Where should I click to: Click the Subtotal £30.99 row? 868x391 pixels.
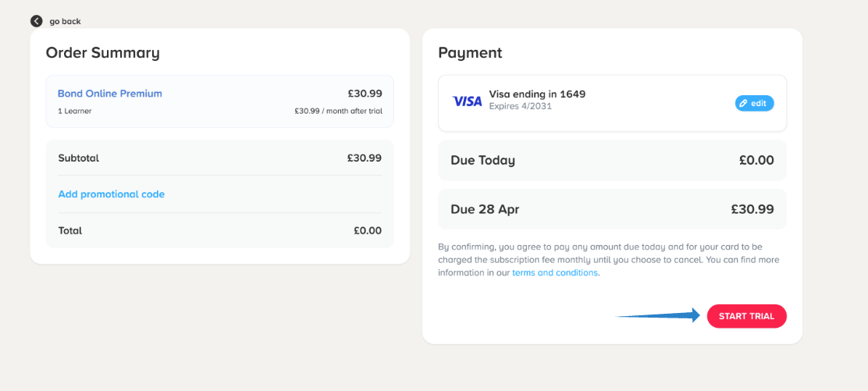click(220, 158)
